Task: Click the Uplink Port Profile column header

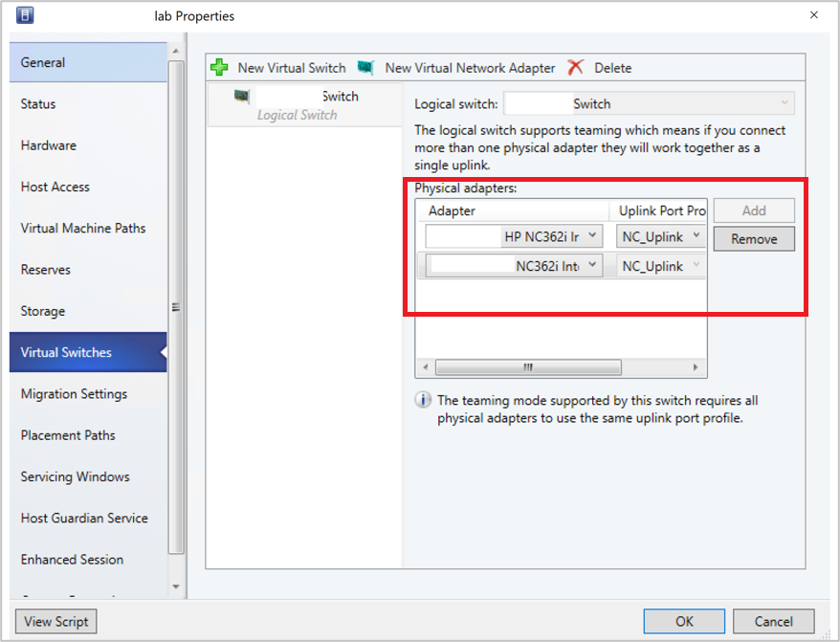Action: click(x=658, y=210)
